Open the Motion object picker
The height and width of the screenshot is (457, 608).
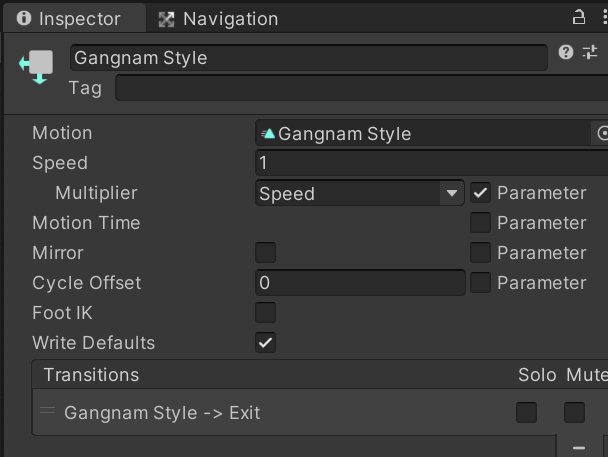tap(601, 133)
